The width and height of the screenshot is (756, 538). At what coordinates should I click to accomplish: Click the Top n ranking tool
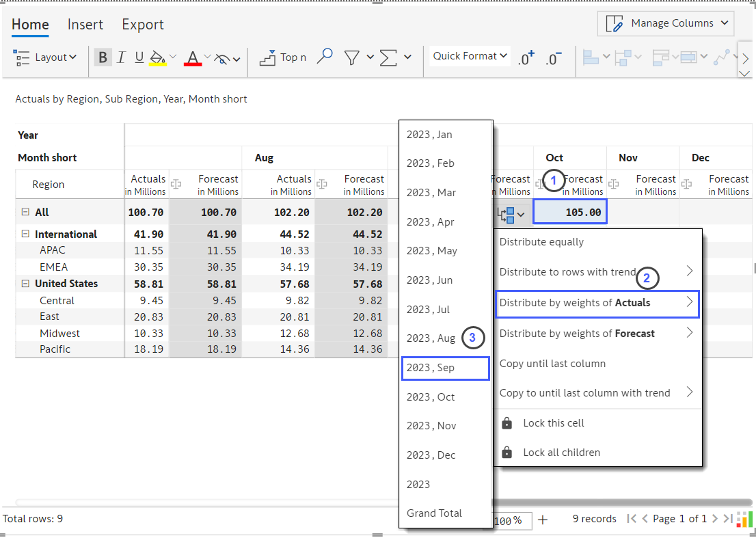pos(283,57)
